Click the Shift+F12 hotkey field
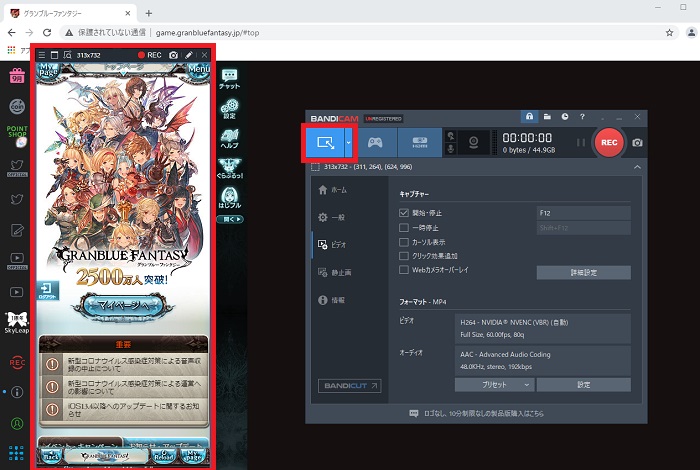The width and height of the screenshot is (700, 470). pyautogui.click(x=583, y=228)
